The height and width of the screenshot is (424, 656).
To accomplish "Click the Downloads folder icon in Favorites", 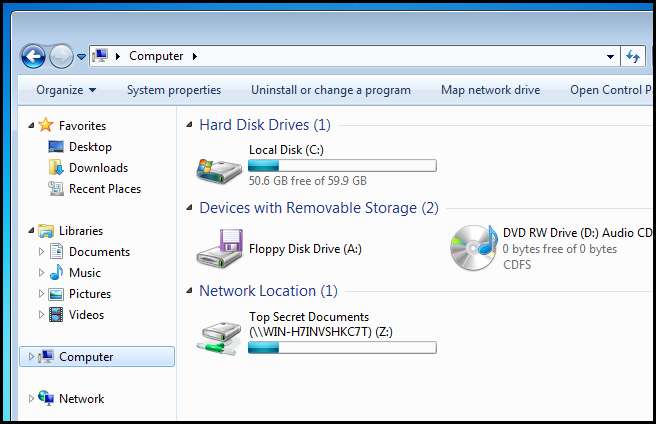I will point(56,168).
